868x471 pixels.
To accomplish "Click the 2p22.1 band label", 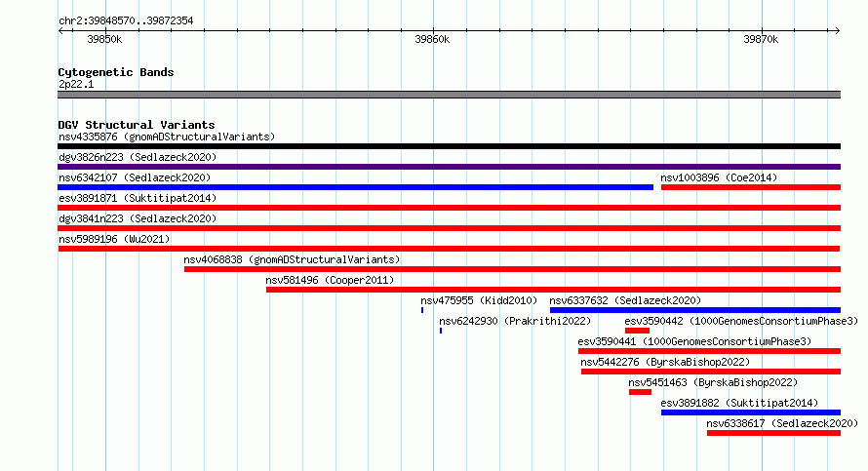I will click(76, 84).
